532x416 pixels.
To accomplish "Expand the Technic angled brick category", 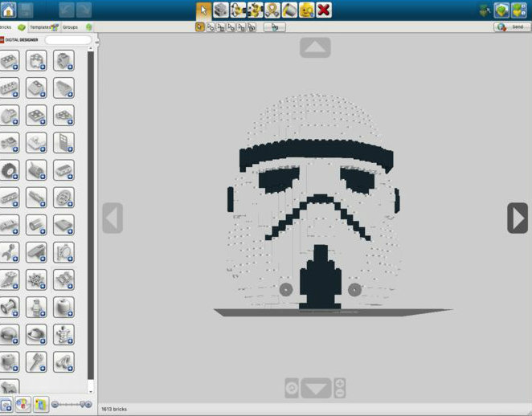I will tap(63, 60).
